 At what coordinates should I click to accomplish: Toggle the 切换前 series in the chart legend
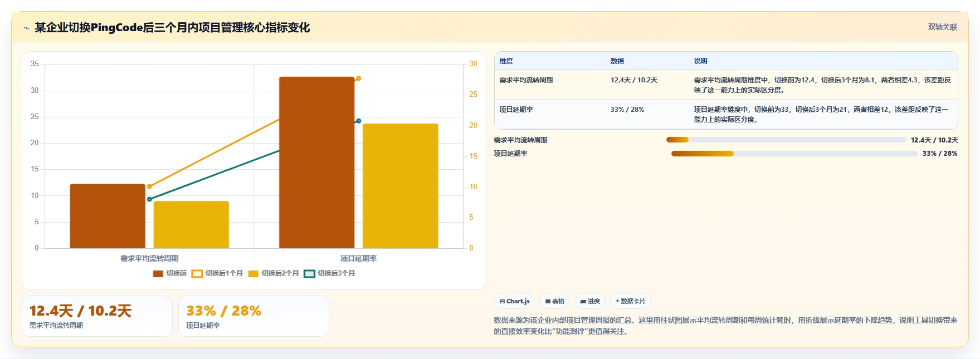tap(170, 273)
